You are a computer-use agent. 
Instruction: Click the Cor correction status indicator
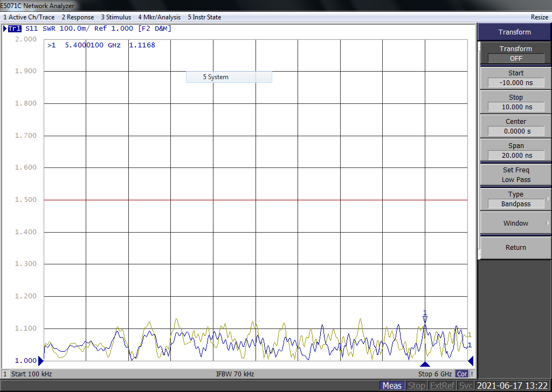pyautogui.click(x=462, y=374)
